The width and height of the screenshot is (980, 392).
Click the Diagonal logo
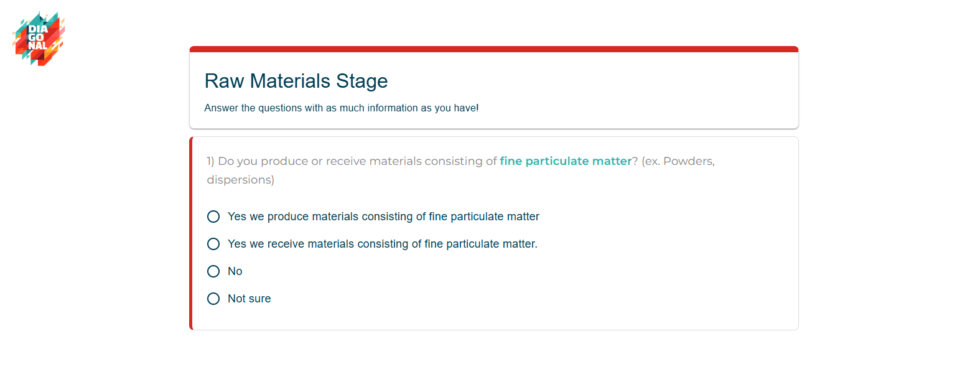(x=39, y=38)
